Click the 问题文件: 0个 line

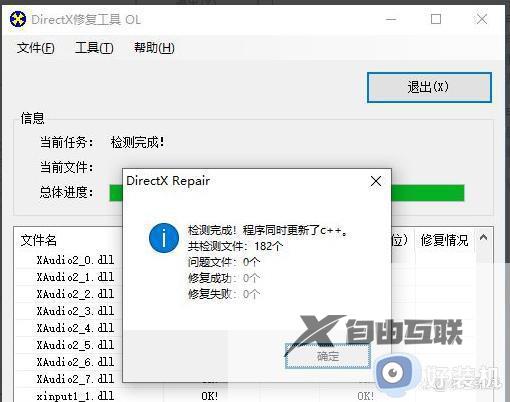tap(224, 262)
